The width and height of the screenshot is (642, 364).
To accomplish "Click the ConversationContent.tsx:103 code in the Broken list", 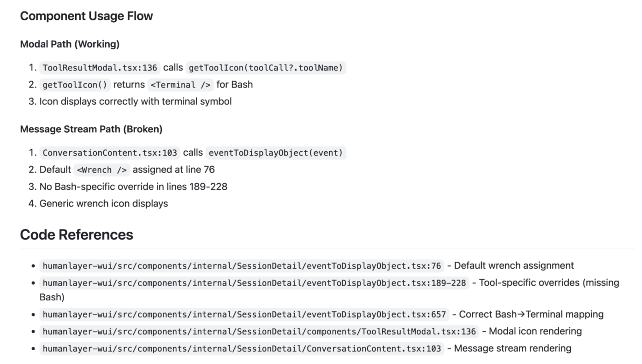I will click(109, 153).
